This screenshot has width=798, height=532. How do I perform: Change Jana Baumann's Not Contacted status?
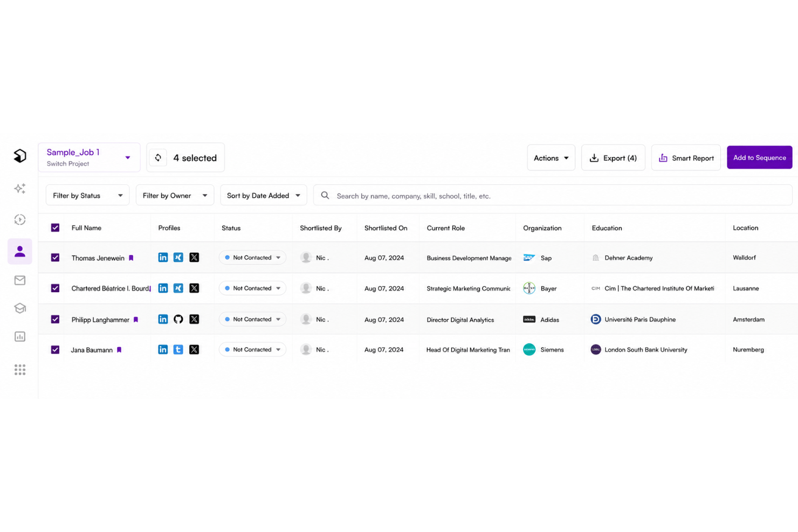pyautogui.click(x=252, y=349)
